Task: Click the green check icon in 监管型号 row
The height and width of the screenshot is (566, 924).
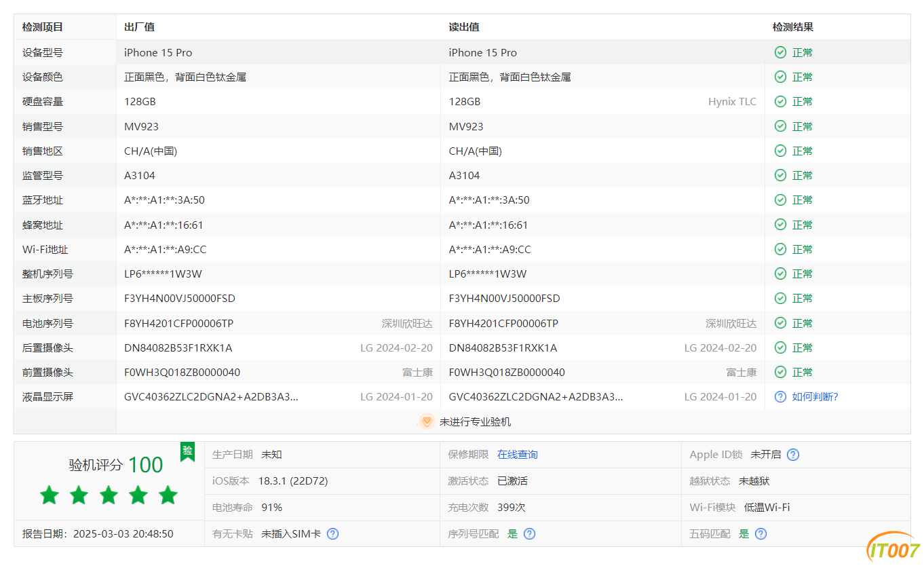Action: [x=780, y=175]
